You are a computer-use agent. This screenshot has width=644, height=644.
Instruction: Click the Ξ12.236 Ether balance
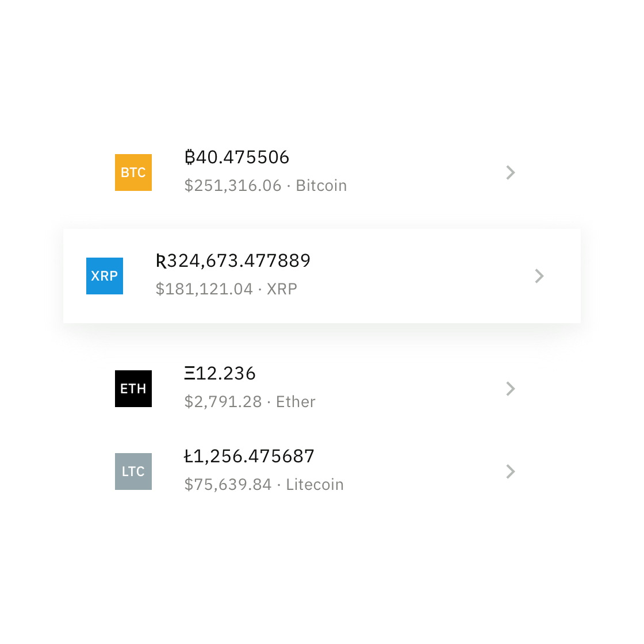(220, 373)
